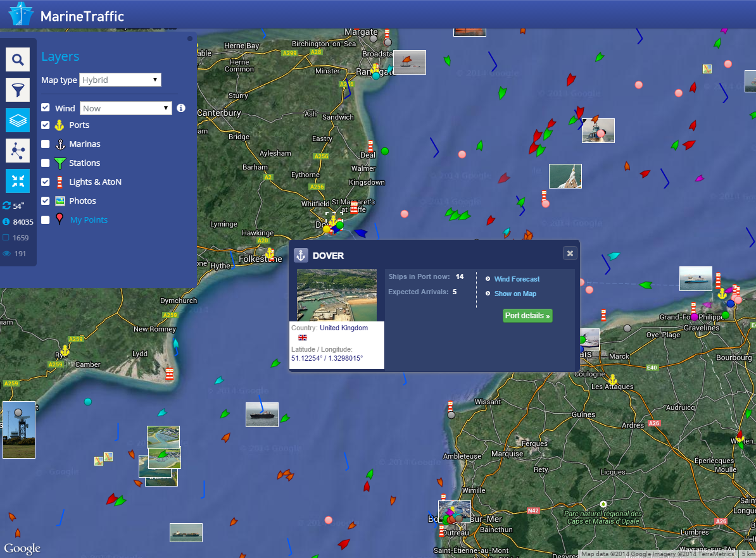The width and height of the screenshot is (756, 558).
Task: Click the Show on Map link
Action: pos(515,294)
